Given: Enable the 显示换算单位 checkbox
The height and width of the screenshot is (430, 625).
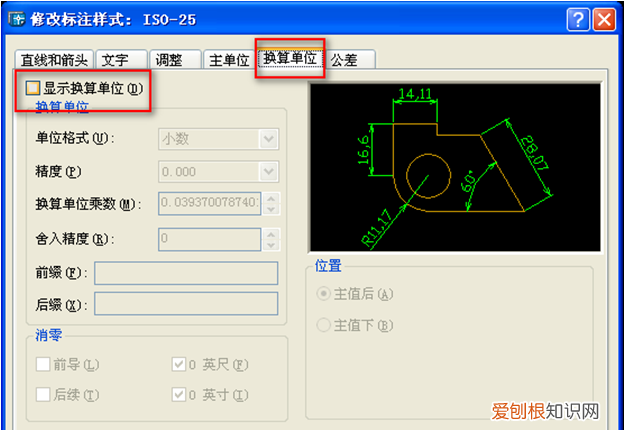Looking at the screenshot, I should tap(33, 88).
